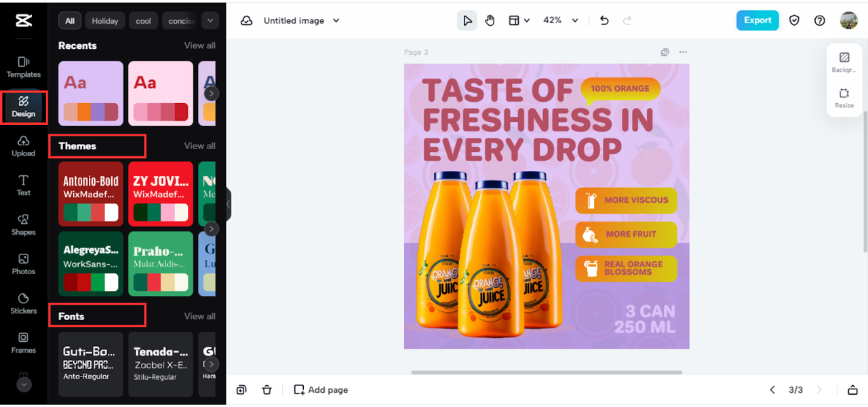This screenshot has height=407, width=868.
Task: Open the Design panel in sidebar
Action: click(x=23, y=106)
